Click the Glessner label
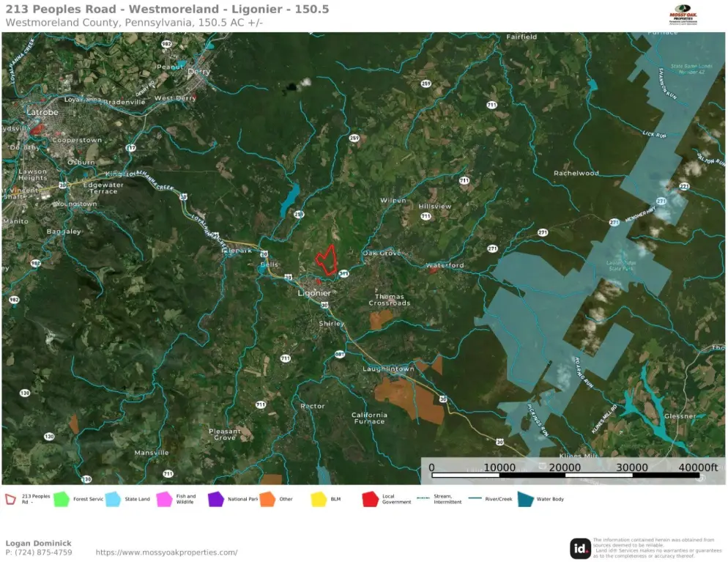 680,416
